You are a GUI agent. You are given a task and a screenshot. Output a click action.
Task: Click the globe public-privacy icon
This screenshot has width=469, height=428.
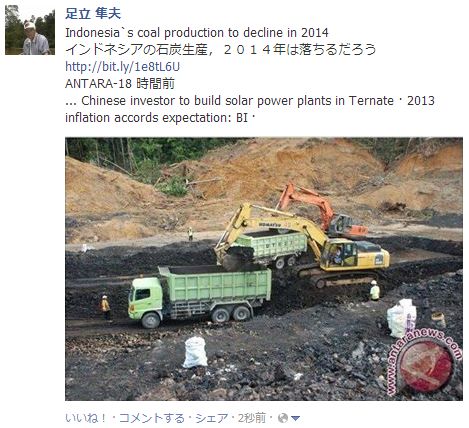[283, 418]
